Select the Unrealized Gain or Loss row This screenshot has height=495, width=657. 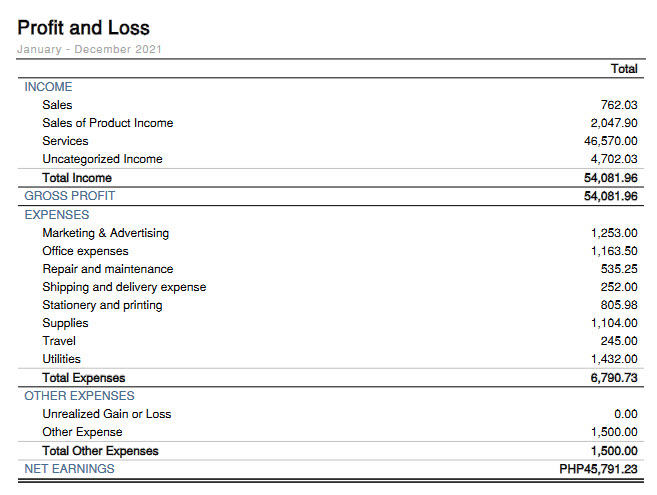106,414
